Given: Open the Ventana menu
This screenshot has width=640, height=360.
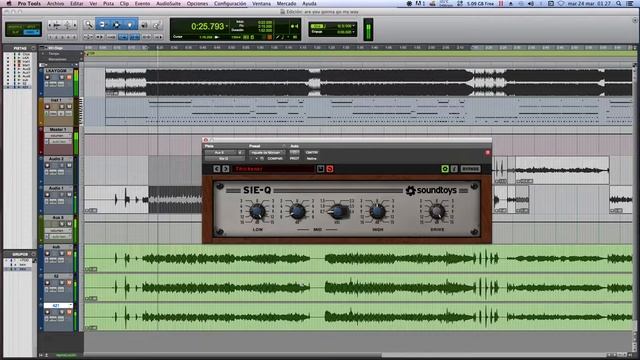Looking at the screenshot, I should [x=261, y=3].
